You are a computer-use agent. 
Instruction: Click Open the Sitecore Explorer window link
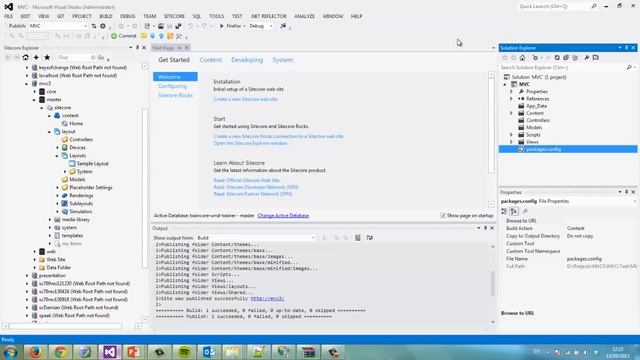[x=250, y=143]
